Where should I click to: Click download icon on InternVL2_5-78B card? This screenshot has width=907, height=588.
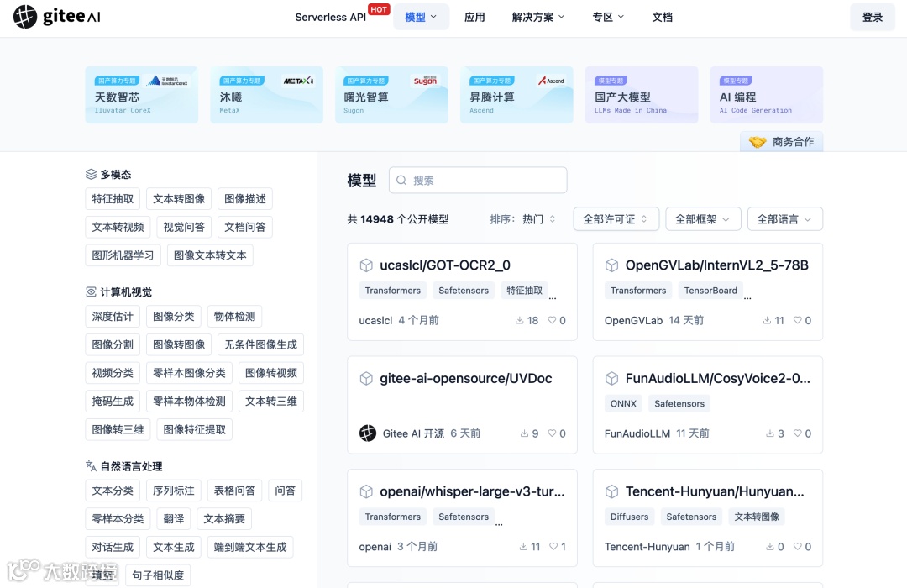[x=767, y=320]
